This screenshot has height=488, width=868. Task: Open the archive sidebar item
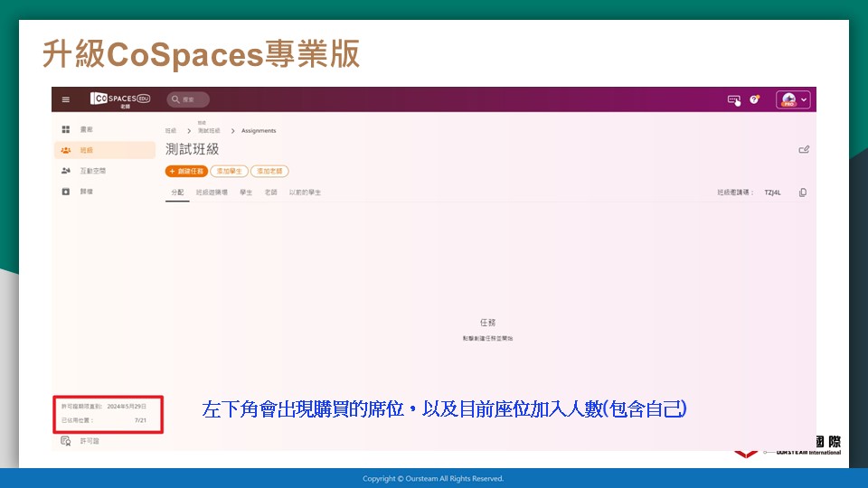(x=104, y=192)
